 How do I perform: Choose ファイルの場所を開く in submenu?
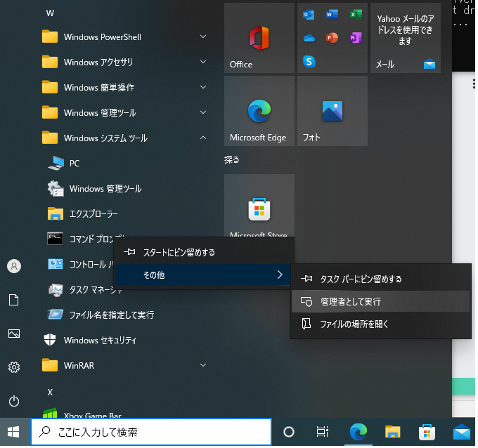click(x=380, y=324)
